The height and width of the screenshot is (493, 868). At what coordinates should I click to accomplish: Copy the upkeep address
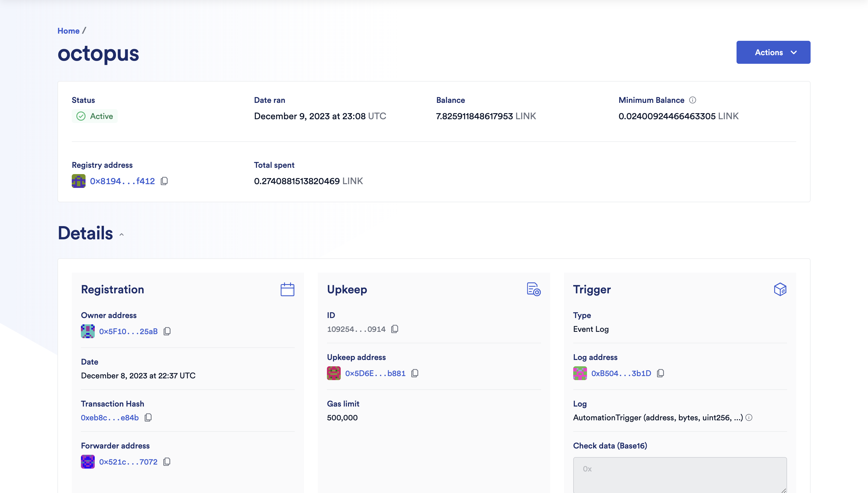pos(415,373)
